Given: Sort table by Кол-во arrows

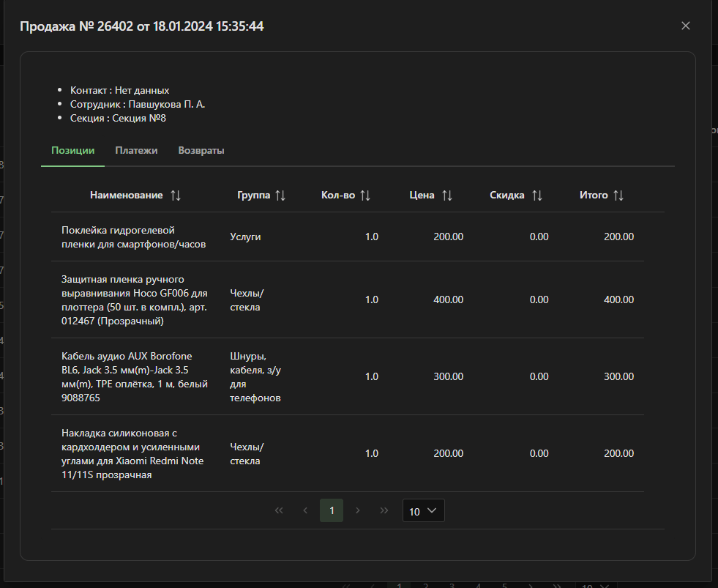Looking at the screenshot, I should click(365, 196).
